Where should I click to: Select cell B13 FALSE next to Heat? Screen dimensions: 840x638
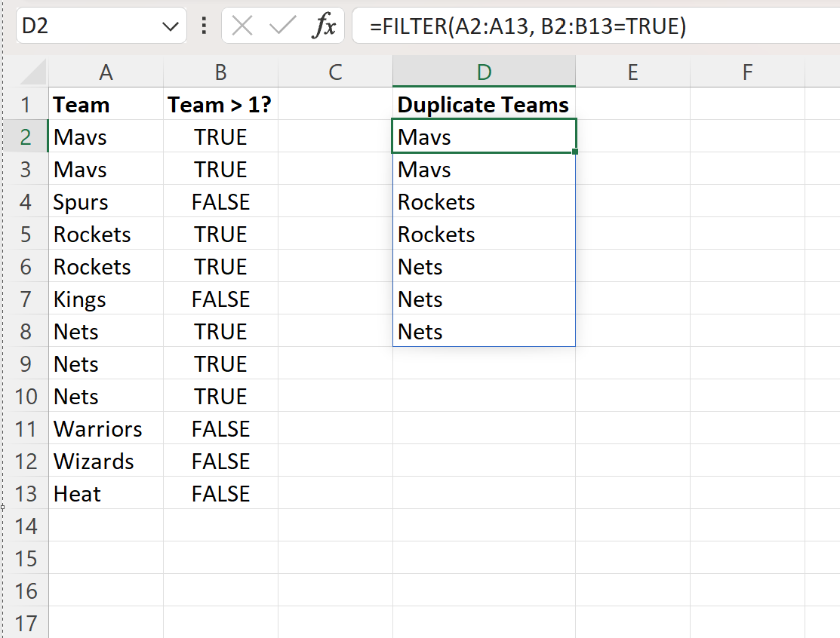click(220, 493)
